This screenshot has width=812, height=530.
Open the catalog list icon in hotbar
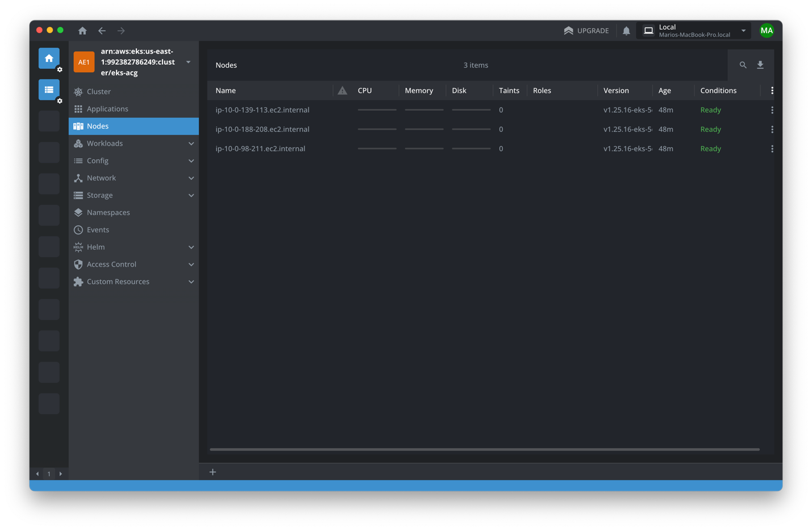[49, 90]
